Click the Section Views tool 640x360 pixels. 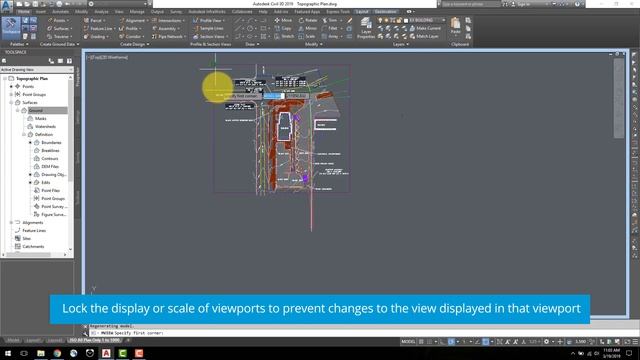click(210, 37)
